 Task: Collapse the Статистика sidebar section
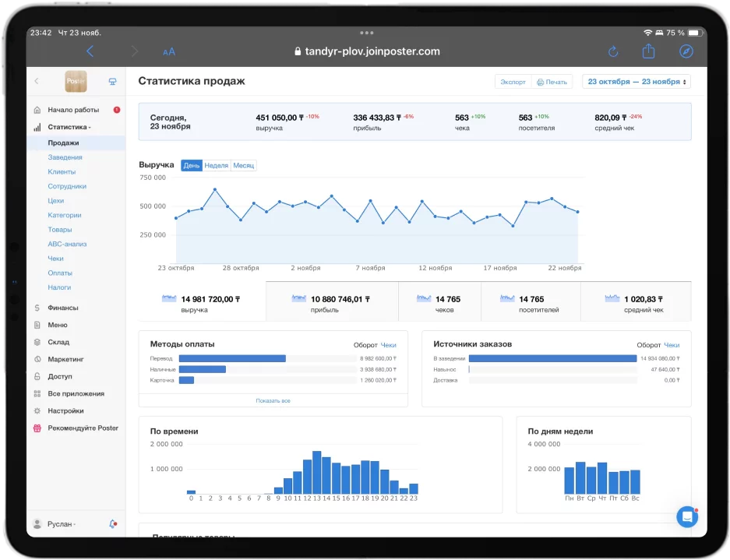click(x=69, y=127)
